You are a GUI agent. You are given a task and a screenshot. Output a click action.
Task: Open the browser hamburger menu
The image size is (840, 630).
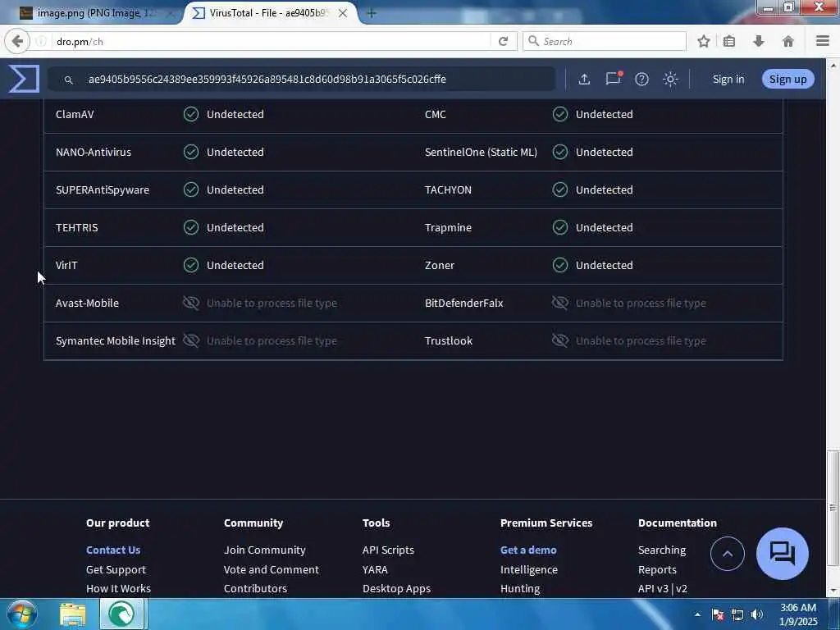click(x=823, y=41)
